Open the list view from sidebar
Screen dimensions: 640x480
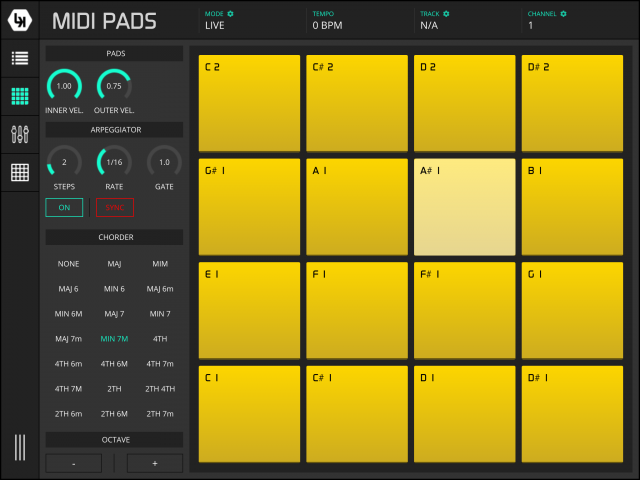(x=20, y=59)
